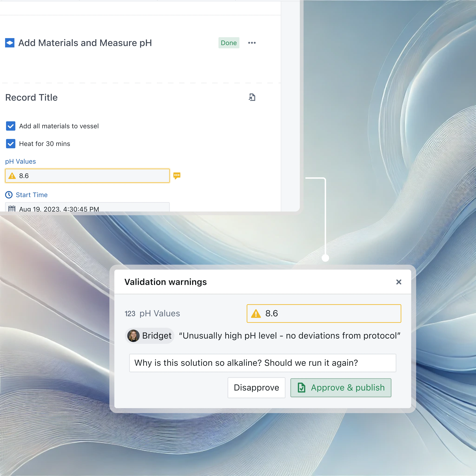Click the Aug 19, 2023 date field
Viewport: 476px width, 476px height.
point(87,207)
